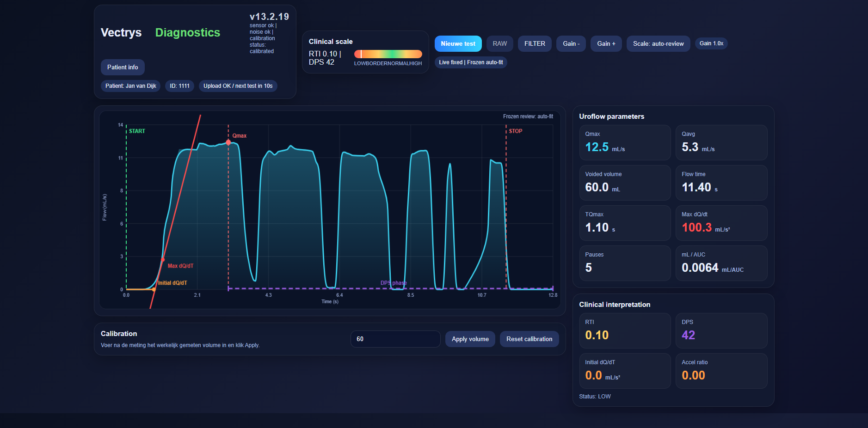868x428 pixels.
Task: Click the Live fixed | Frozen auto-fit chip
Action: tap(471, 62)
